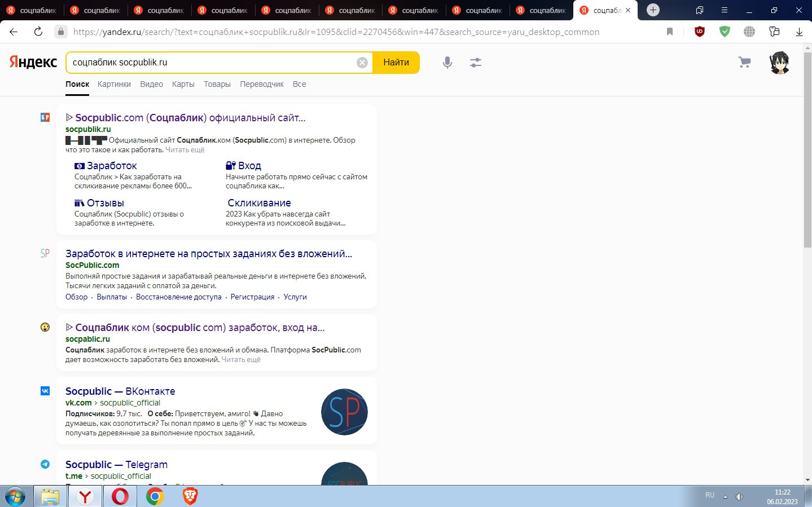Switch to Карты search tab
The height and width of the screenshot is (507, 812).
tap(183, 84)
